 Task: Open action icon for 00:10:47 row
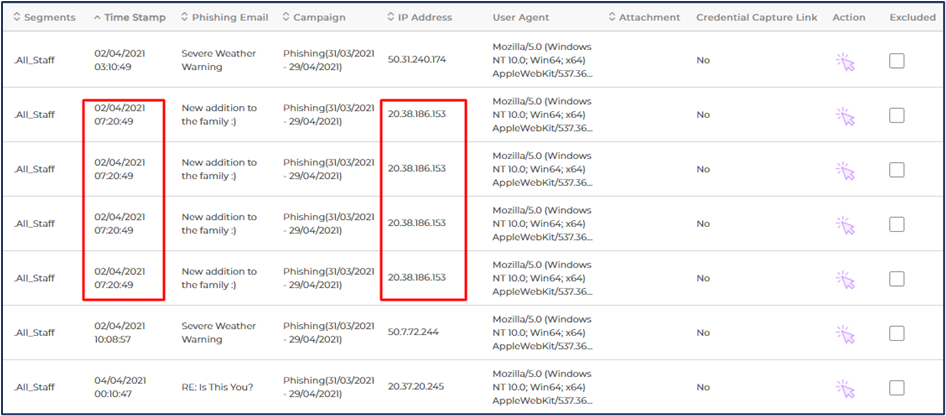click(x=845, y=388)
